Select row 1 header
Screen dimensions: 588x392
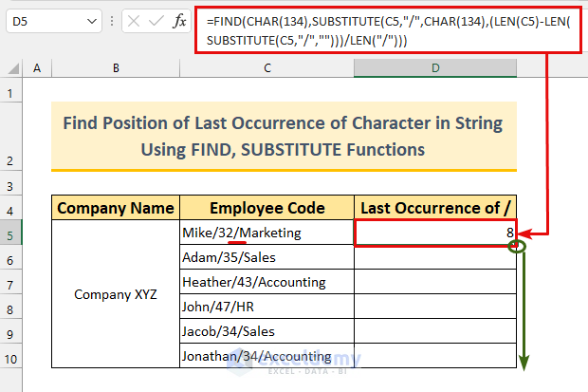10,89
